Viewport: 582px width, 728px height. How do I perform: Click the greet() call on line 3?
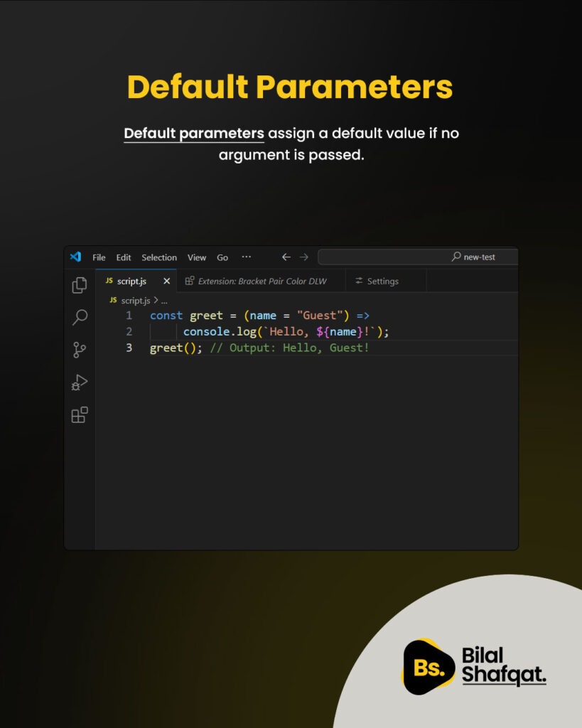(x=176, y=348)
